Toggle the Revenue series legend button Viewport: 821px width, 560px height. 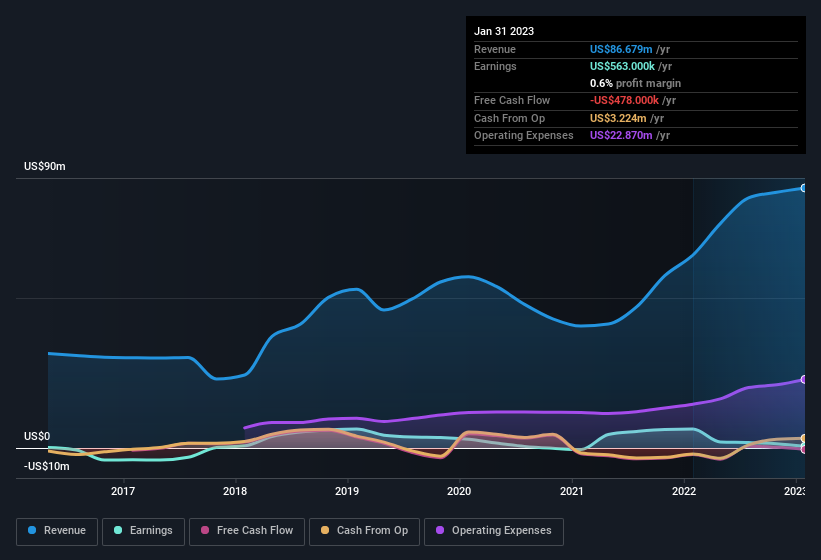(57, 532)
